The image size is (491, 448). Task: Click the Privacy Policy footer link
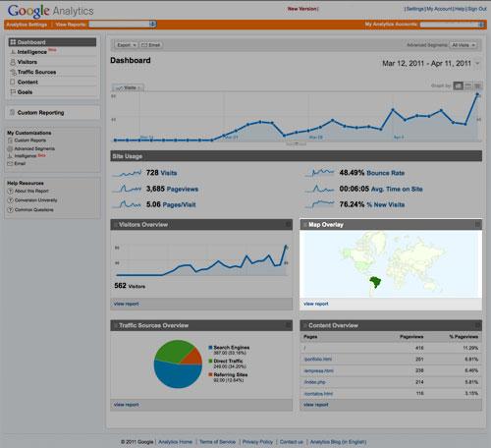[257, 442]
